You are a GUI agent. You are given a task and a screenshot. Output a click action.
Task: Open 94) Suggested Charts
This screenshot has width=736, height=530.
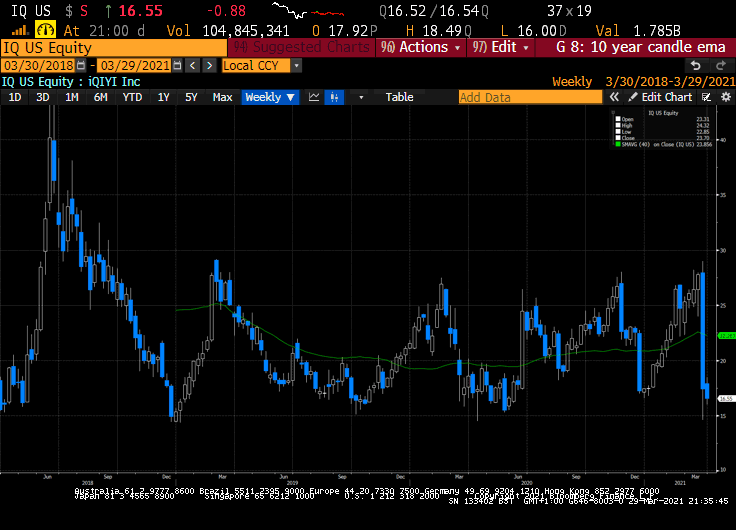(x=301, y=47)
